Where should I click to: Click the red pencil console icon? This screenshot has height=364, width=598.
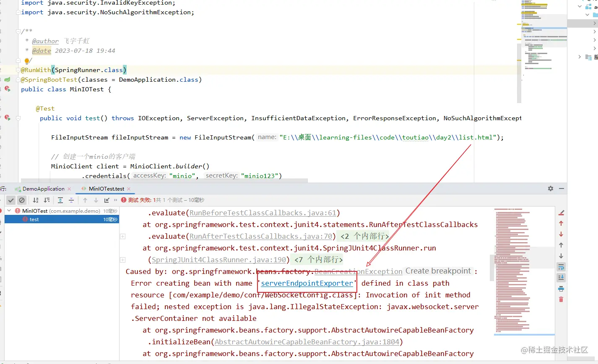[x=561, y=212]
